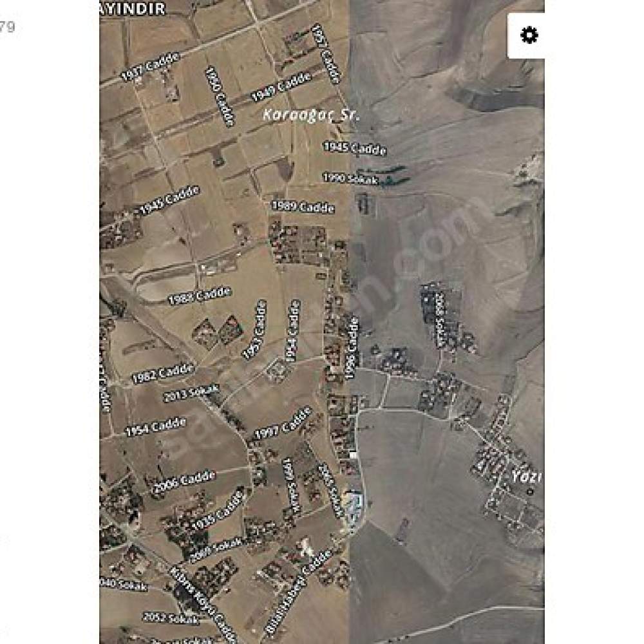Viewport: 644px width, 644px height.
Task: Click the 1950 Cadde street label
Action: (x=220, y=97)
